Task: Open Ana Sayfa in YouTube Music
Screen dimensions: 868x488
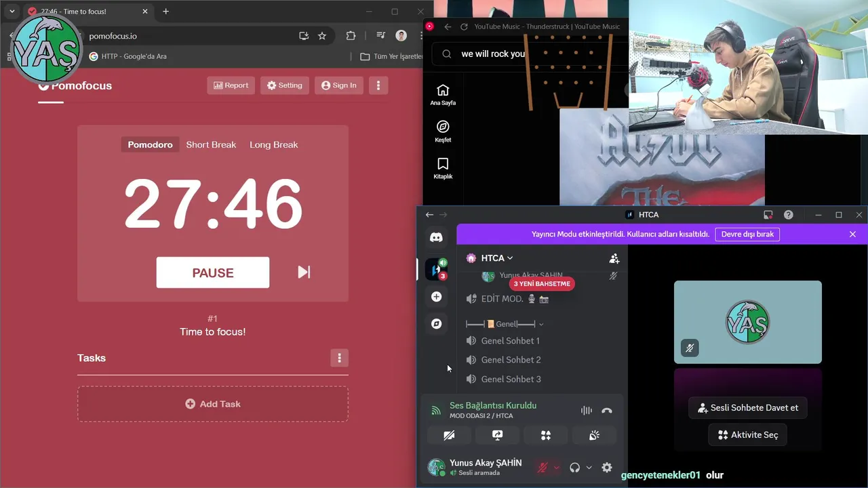Action: [x=443, y=95]
